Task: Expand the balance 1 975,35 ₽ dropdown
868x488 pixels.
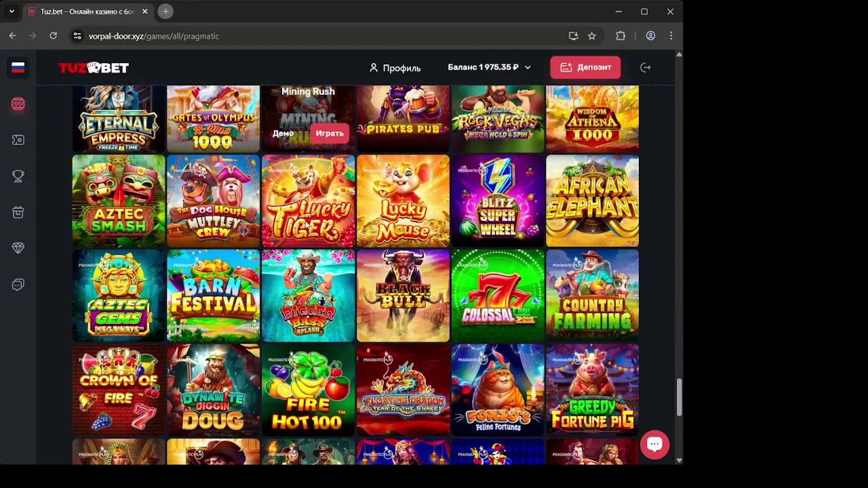Action: [x=489, y=67]
